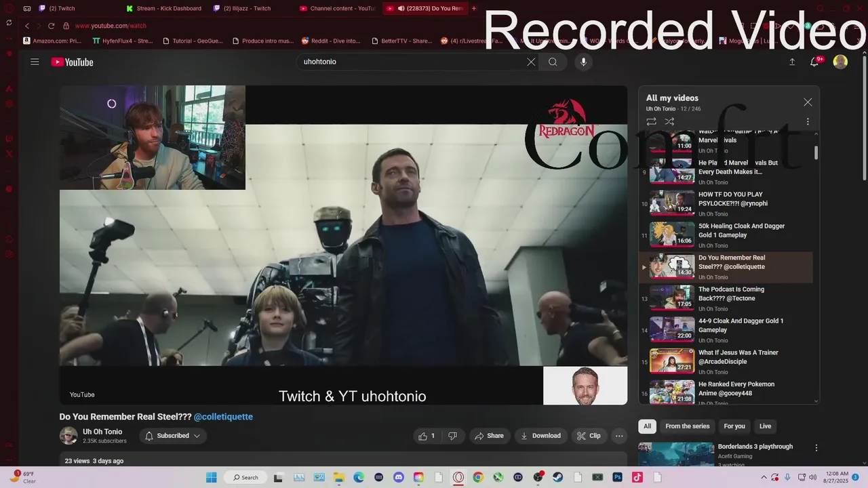Click the browser address bar URL
Screen dimensions: 868x488
pos(111,26)
